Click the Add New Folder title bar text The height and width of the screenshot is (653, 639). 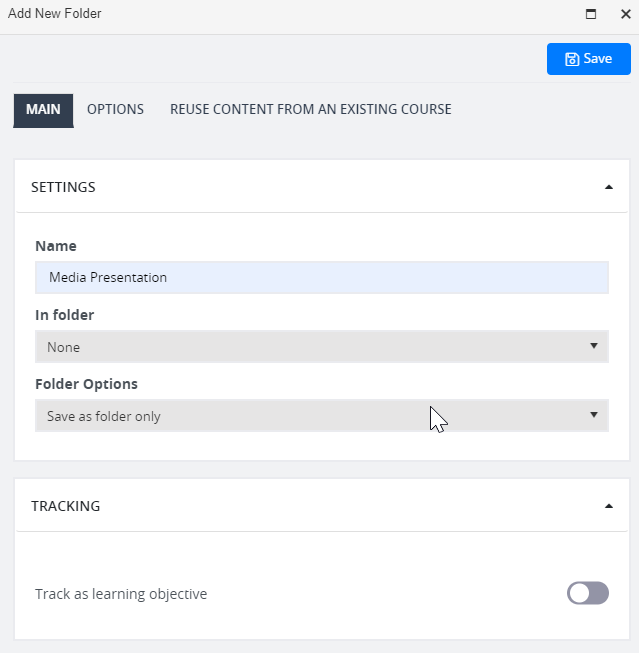click(55, 14)
